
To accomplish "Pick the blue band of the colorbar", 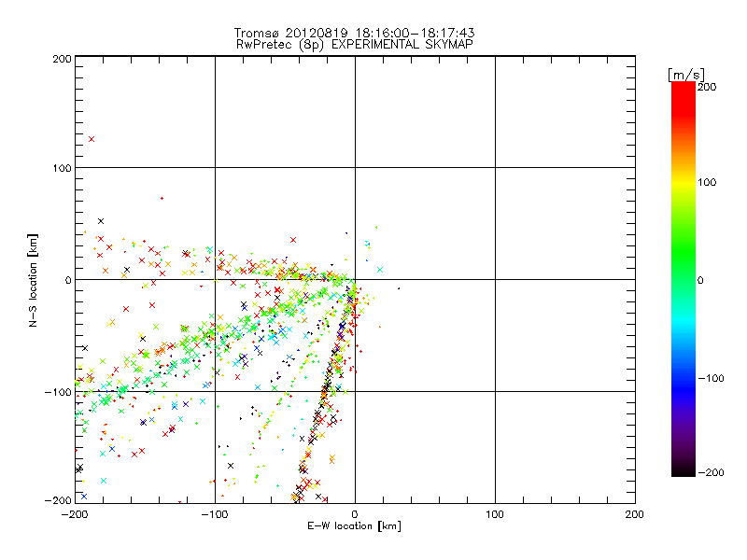I will tap(684, 388).
